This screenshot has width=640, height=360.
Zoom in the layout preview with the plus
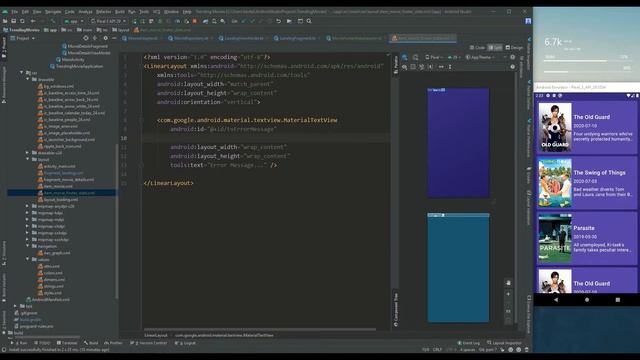[x=508, y=294]
